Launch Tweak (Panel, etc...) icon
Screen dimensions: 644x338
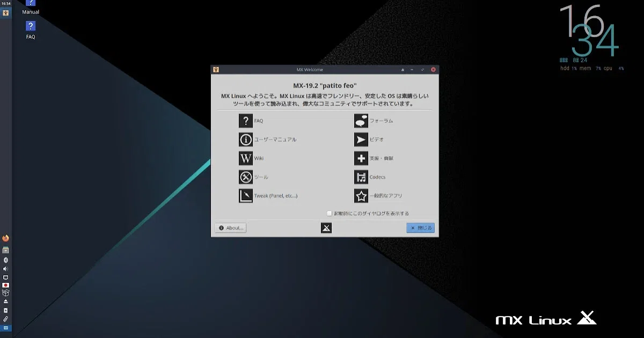[x=245, y=196]
